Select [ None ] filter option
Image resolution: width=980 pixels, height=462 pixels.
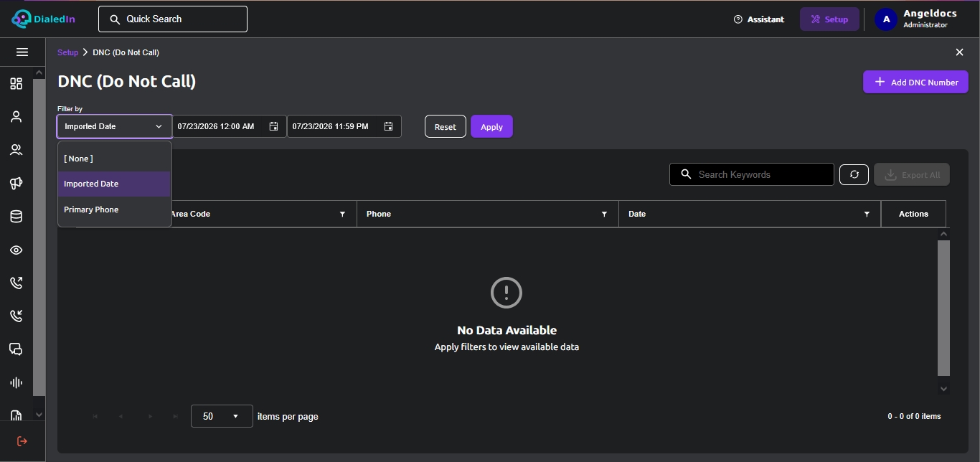point(114,159)
